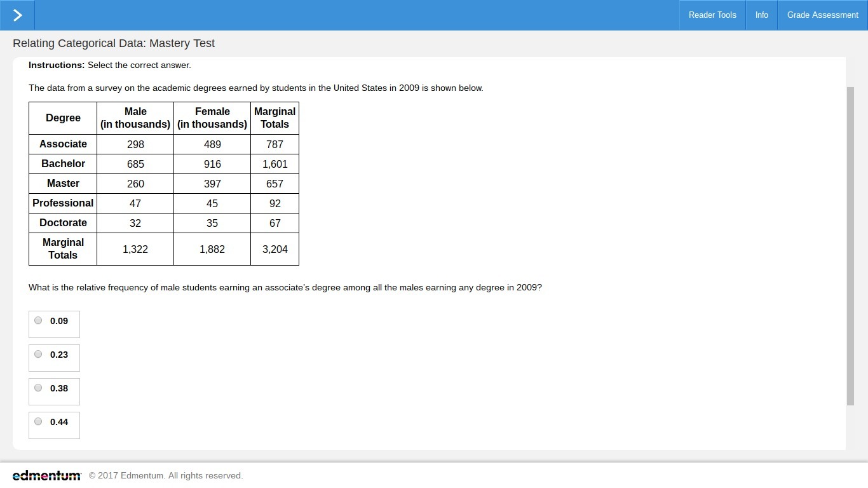This screenshot has width=868, height=488.
Task: Click the Doctorate row label
Action: click(63, 223)
